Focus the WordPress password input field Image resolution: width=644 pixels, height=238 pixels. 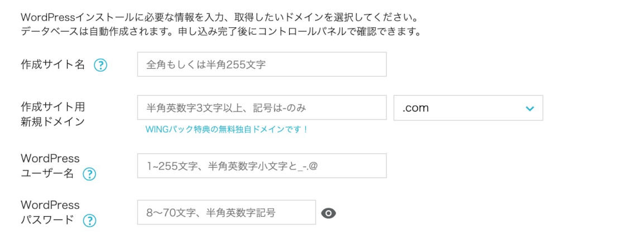click(x=227, y=212)
